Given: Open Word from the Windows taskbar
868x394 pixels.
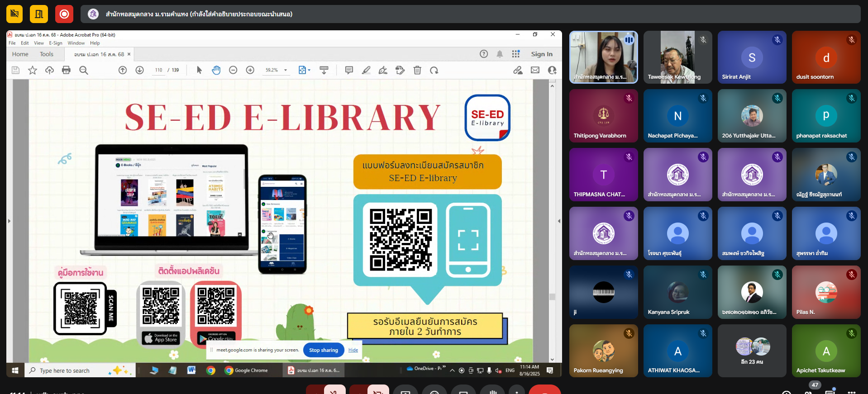Looking at the screenshot, I should [x=191, y=370].
